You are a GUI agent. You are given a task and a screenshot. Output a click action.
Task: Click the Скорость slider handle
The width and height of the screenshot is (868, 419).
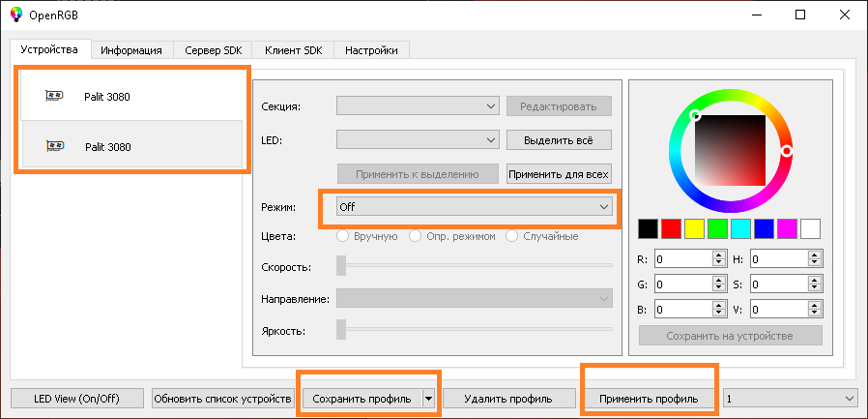pyautogui.click(x=341, y=265)
